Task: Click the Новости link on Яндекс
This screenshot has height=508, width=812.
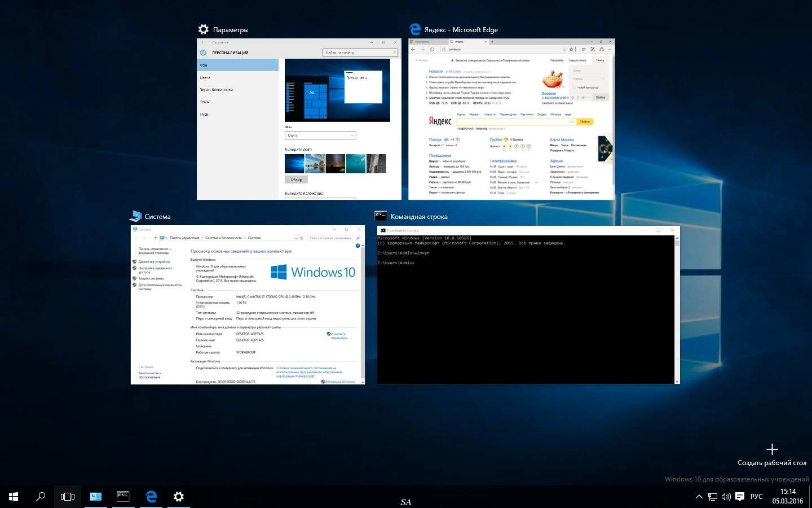Action: tap(436, 72)
